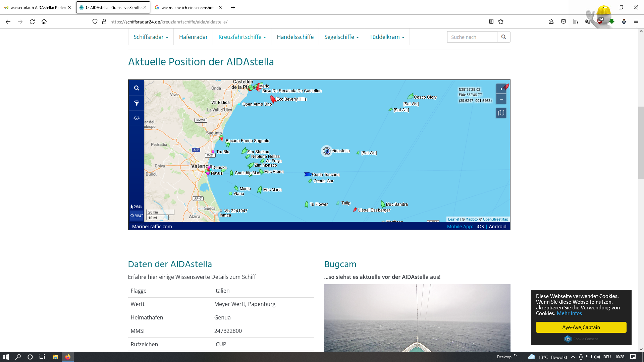The width and height of the screenshot is (644, 362).
Task: Open the map filter funnel icon
Action: (x=137, y=103)
